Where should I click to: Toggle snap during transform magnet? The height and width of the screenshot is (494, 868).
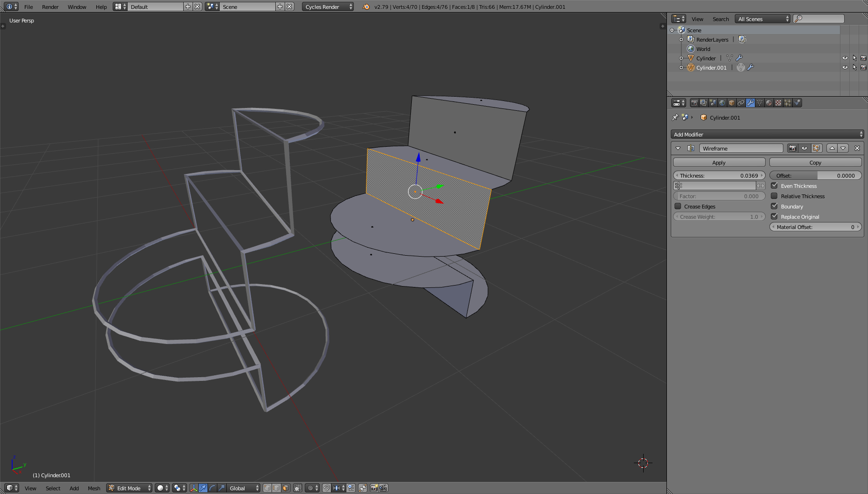point(327,488)
